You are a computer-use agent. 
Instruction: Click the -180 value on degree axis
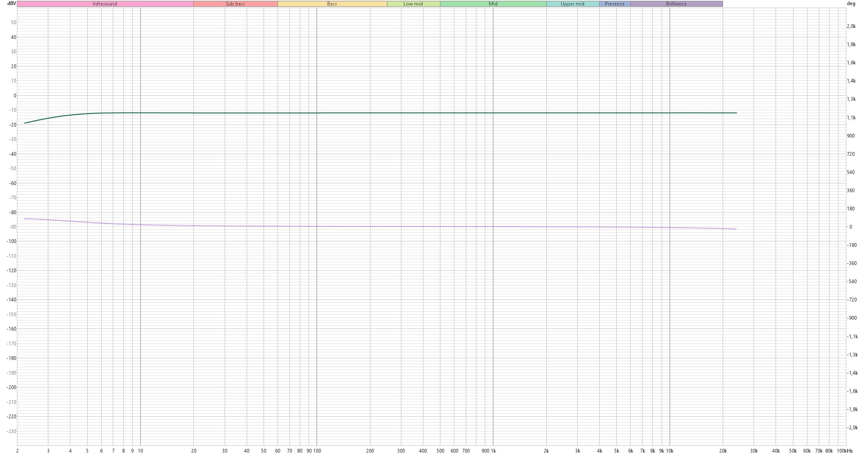(x=851, y=245)
